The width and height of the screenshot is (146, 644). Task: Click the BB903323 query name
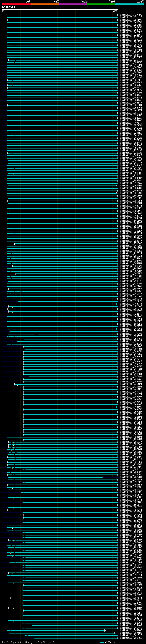pyautogui.click(x=8, y=7)
